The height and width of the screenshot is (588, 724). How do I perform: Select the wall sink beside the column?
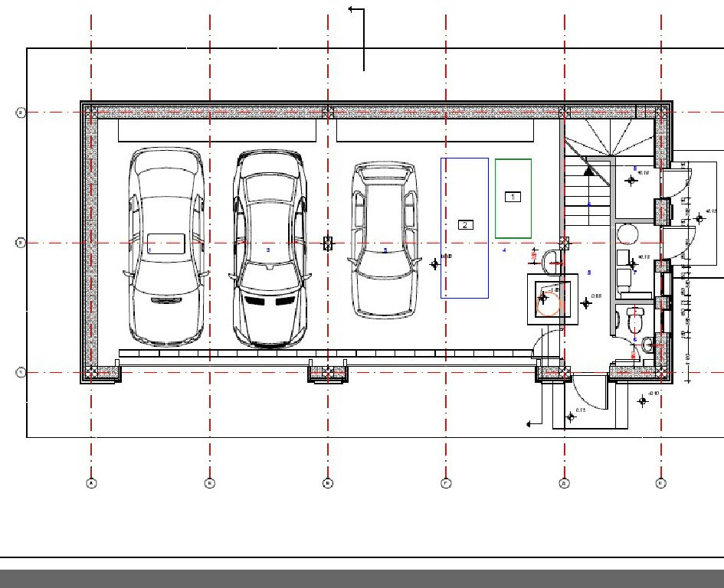tap(550, 261)
